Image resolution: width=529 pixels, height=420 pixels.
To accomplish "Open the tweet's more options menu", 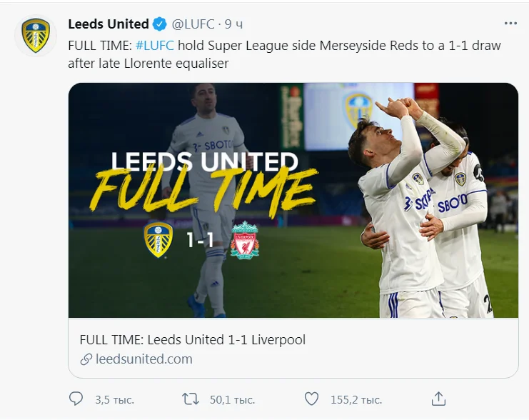I will [x=510, y=24].
